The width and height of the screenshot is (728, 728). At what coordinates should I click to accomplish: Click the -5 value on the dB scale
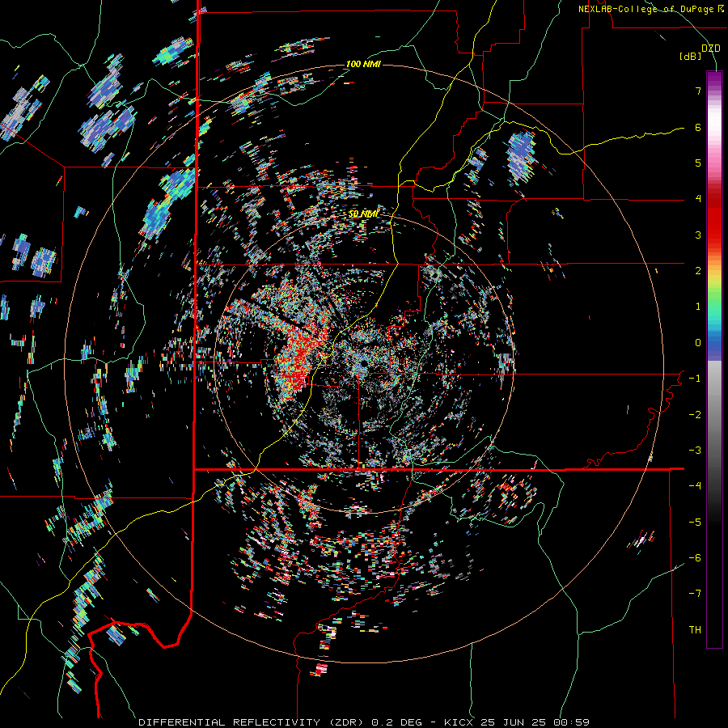point(695,523)
